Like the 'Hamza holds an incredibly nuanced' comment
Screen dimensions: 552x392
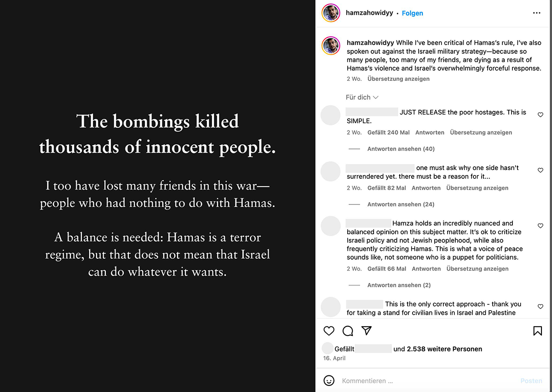pyautogui.click(x=540, y=226)
